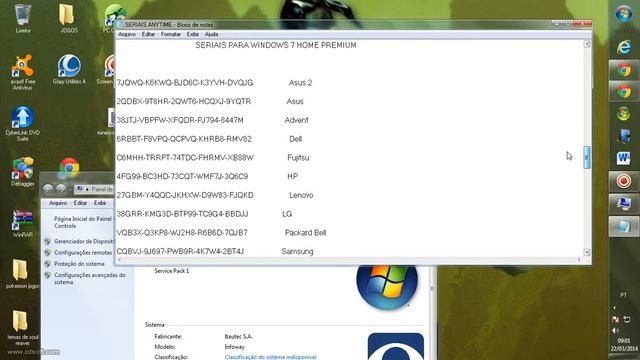Click Notepad horizontal scroll left arrow
This screenshot has width=640, height=360.
point(120,260)
